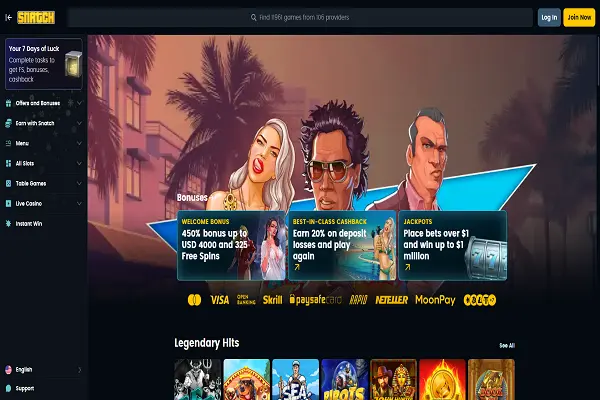Click the Instant Win burst icon
Viewport: 600px width, 400px height.
pyautogui.click(x=8, y=224)
